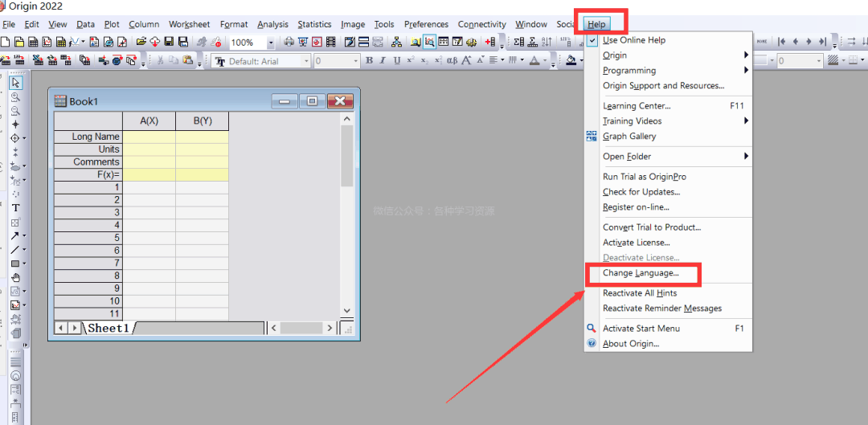868x425 pixels.
Task: Click the Bold formatting icon
Action: (x=369, y=60)
